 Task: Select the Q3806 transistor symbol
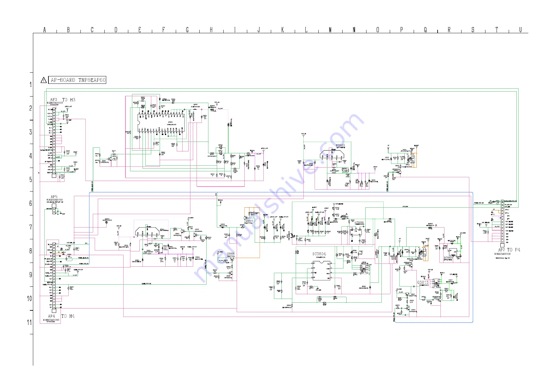[x=232, y=259]
